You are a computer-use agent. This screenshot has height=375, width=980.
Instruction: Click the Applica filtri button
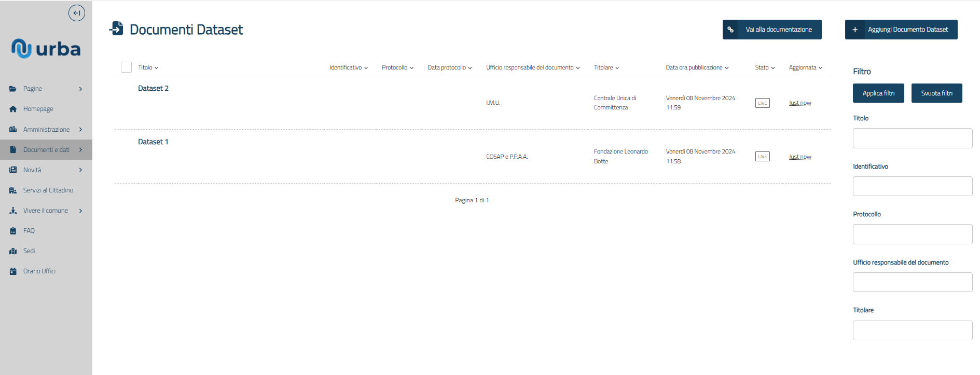pos(878,93)
